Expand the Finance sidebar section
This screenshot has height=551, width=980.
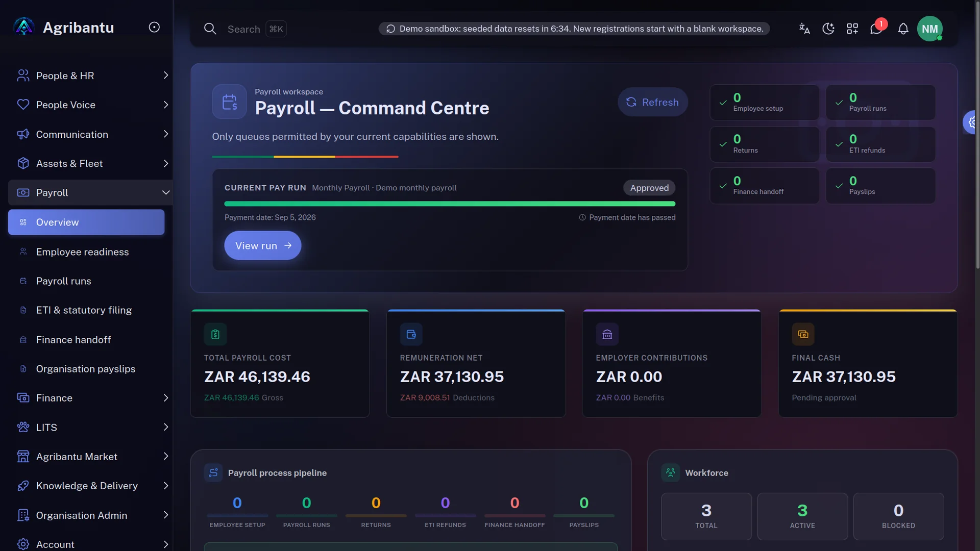pyautogui.click(x=91, y=398)
